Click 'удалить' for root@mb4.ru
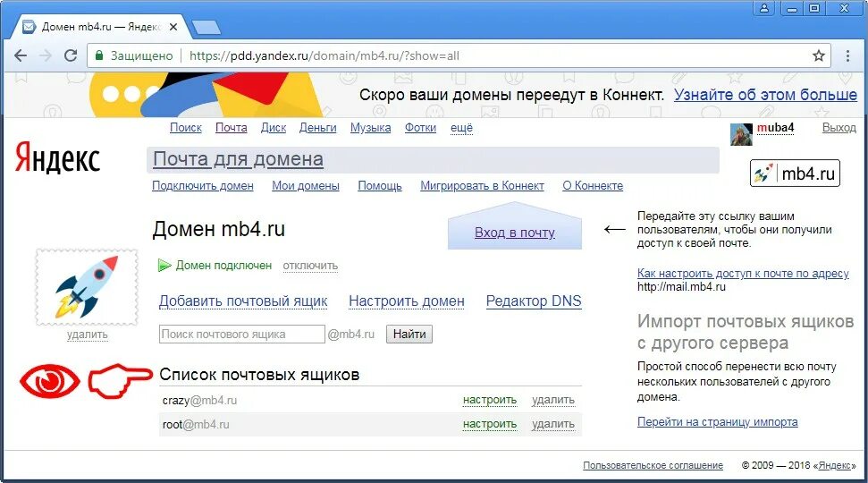The image size is (868, 483). 553,424
